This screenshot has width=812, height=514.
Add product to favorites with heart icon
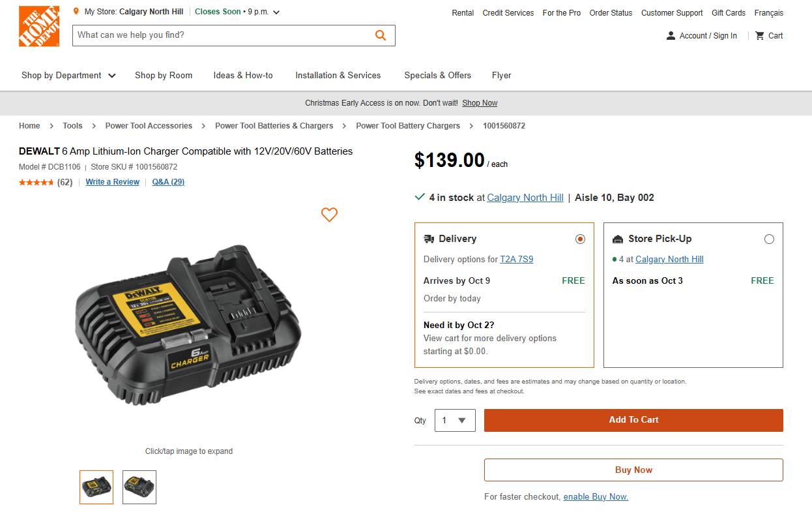point(329,215)
